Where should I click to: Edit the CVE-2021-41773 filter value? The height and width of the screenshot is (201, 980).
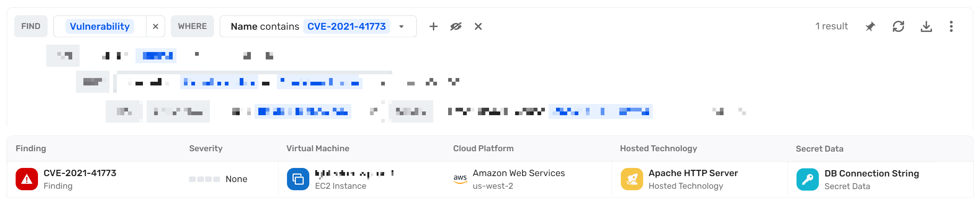click(346, 26)
